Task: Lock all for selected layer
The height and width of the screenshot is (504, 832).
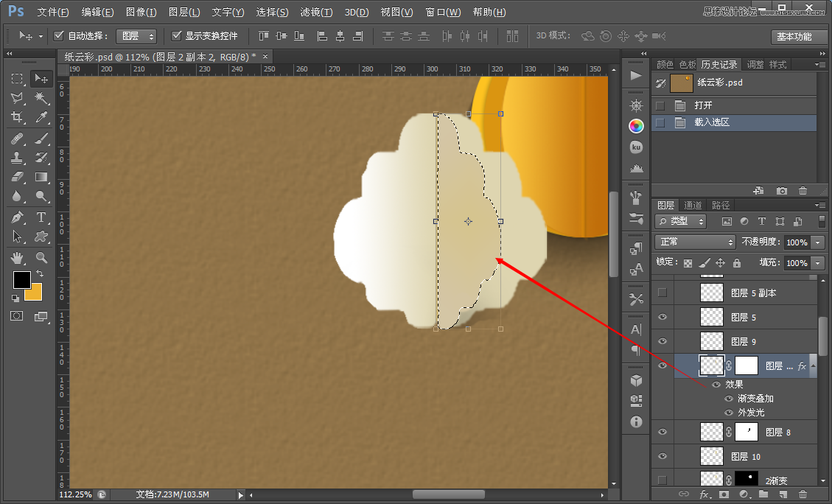Action: [736, 262]
